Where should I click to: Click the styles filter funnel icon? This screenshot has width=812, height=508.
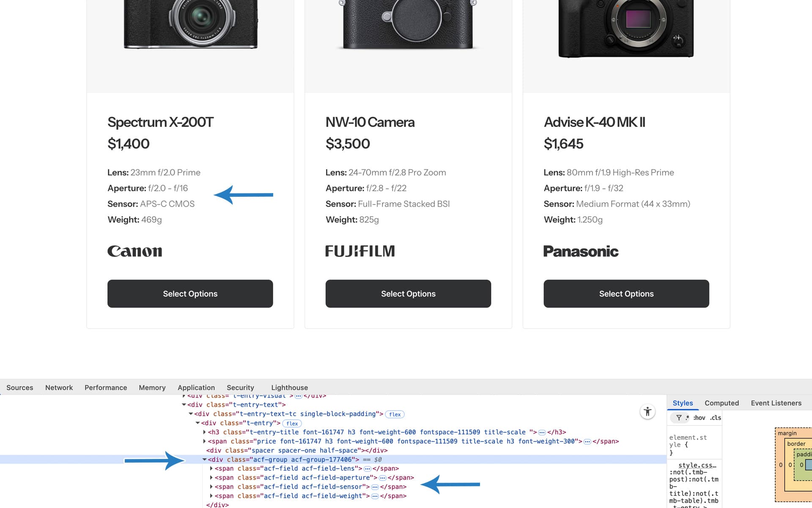(x=678, y=418)
